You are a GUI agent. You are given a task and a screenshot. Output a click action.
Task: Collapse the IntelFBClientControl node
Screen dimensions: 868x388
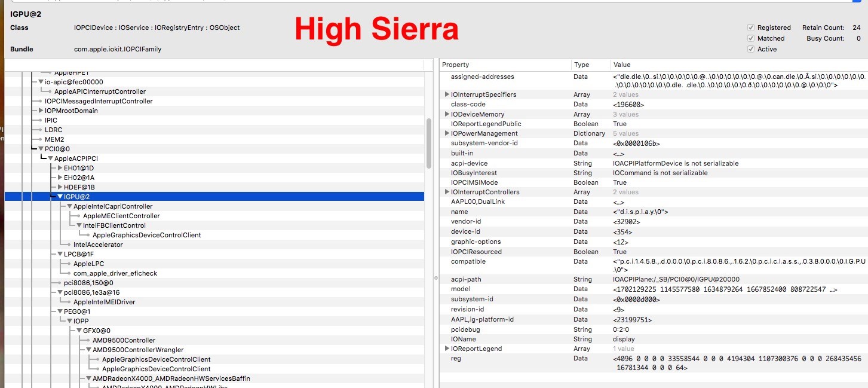tap(79, 225)
